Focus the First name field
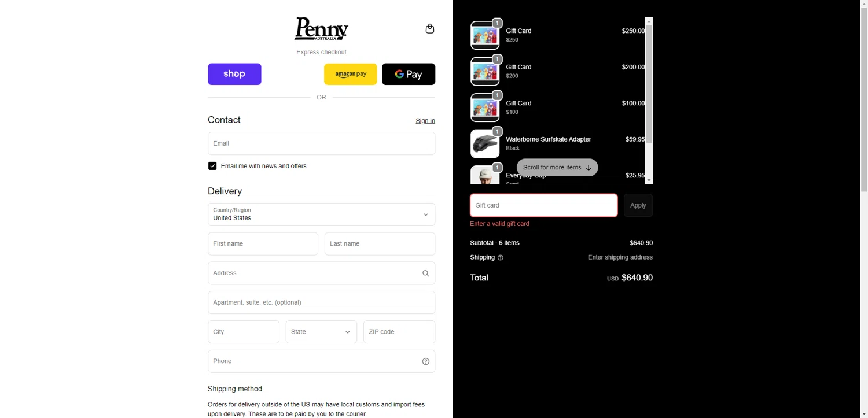 (x=263, y=244)
